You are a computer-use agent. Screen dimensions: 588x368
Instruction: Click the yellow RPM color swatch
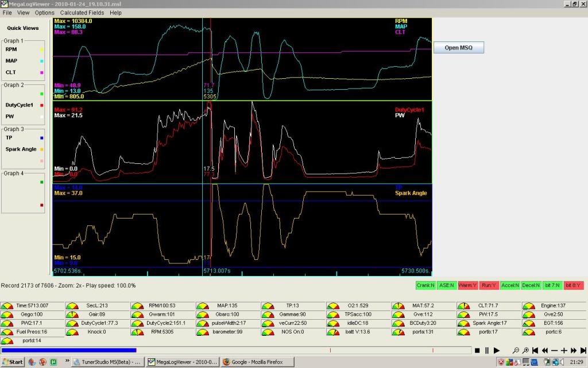(41, 50)
